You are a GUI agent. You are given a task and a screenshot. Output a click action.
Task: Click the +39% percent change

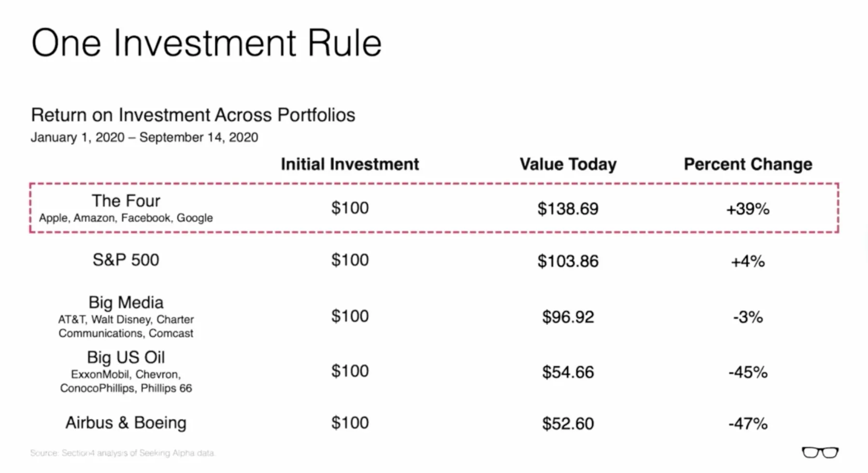[x=747, y=209]
